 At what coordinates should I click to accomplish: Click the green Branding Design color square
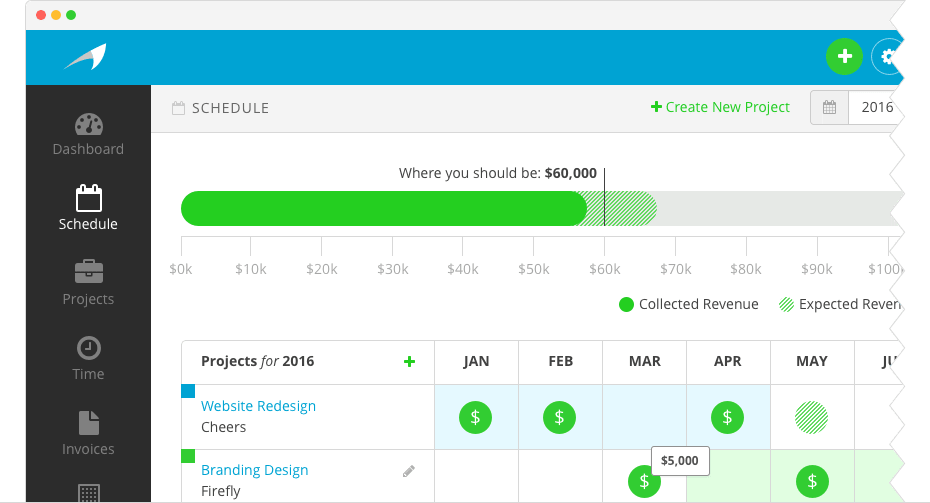[x=188, y=456]
